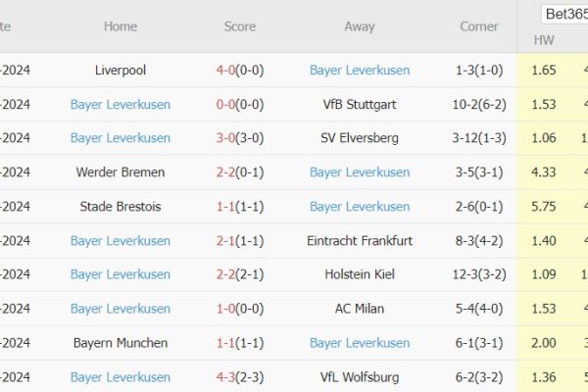Screen dimensions: 588x392
Task: Select SV Elversberg team link
Action: coord(360,138)
